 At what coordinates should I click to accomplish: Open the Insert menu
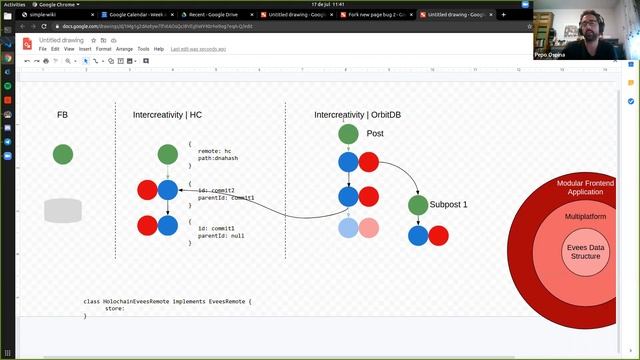pyautogui.click(x=85, y=49)
